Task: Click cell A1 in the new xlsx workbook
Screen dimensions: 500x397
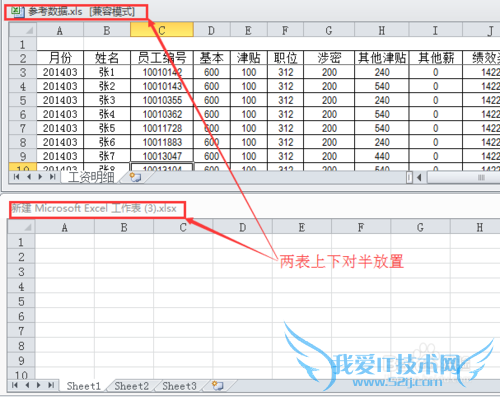Action: pyautogui.click(x=65, y=242)
